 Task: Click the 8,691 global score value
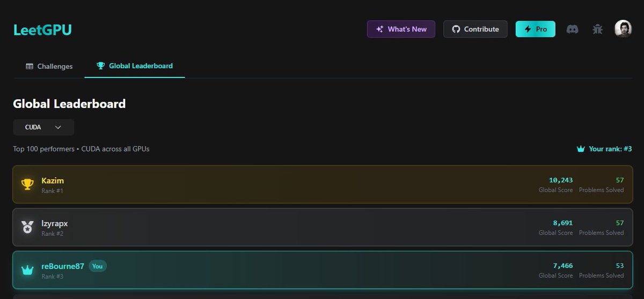(563, 222)
